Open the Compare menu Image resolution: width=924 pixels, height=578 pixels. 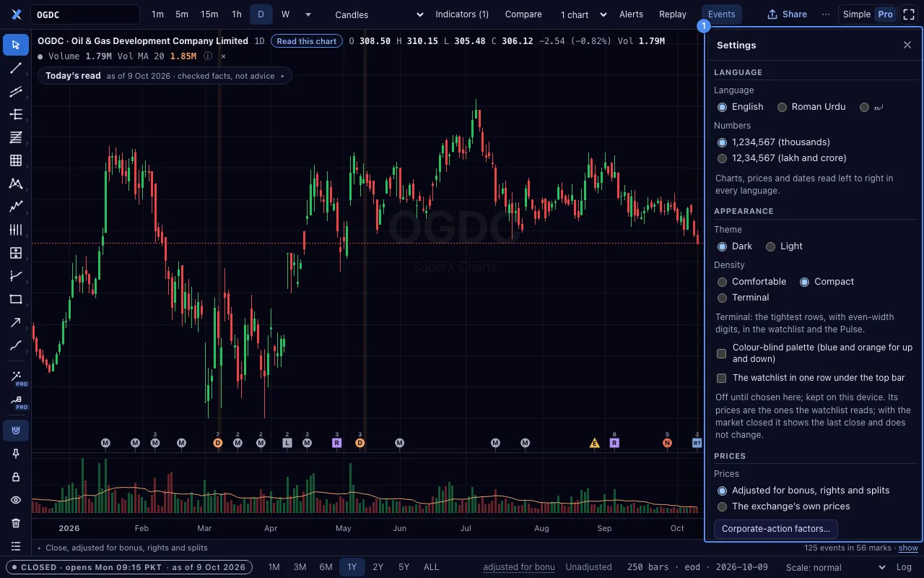point(523,14)
